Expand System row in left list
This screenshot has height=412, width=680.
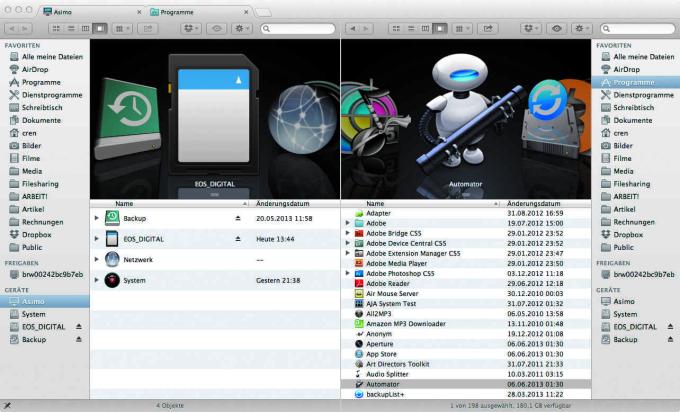97,280
